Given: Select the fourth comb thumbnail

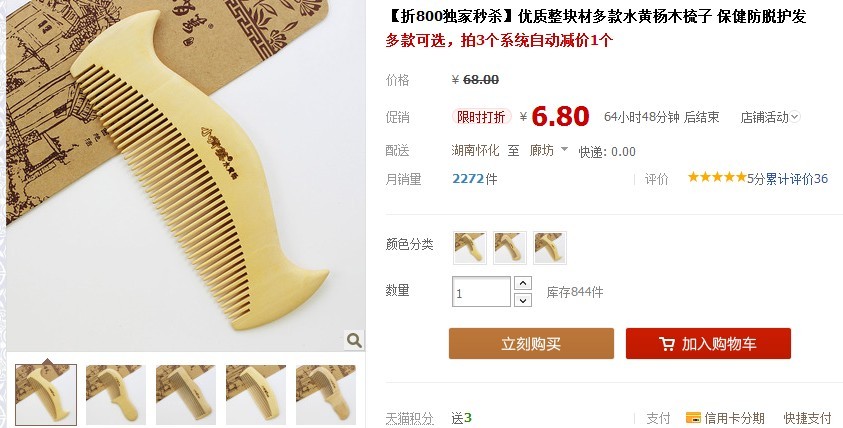Looking at the screenshot, I should [x=255, y=395].
